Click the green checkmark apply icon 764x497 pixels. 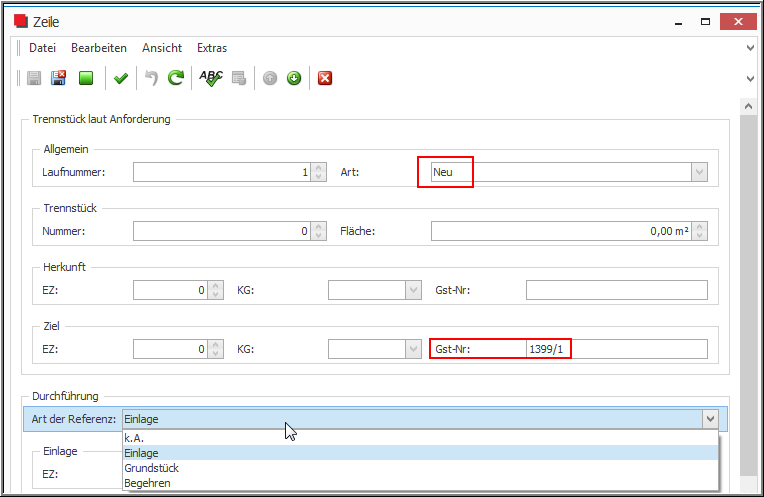point(121,78)
